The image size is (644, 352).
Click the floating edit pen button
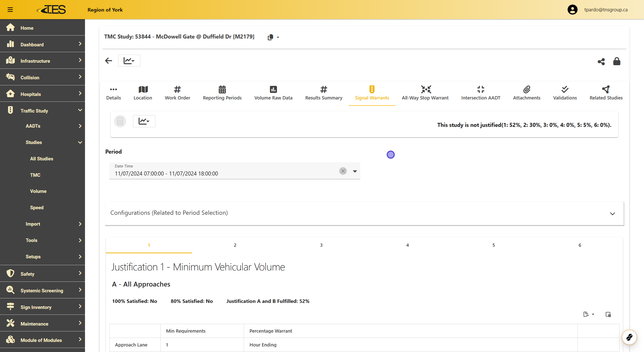click(629, 337)
